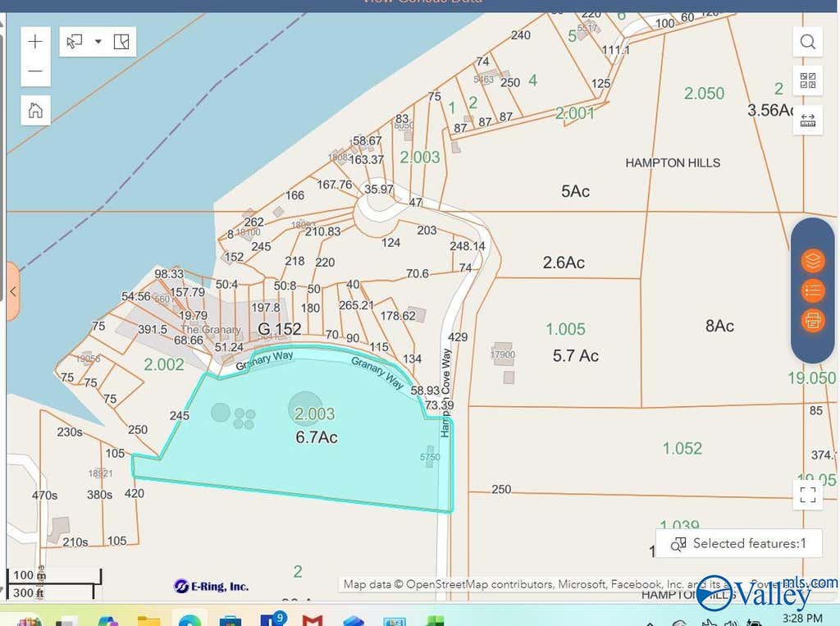Zoom out with the minus button

35,71
